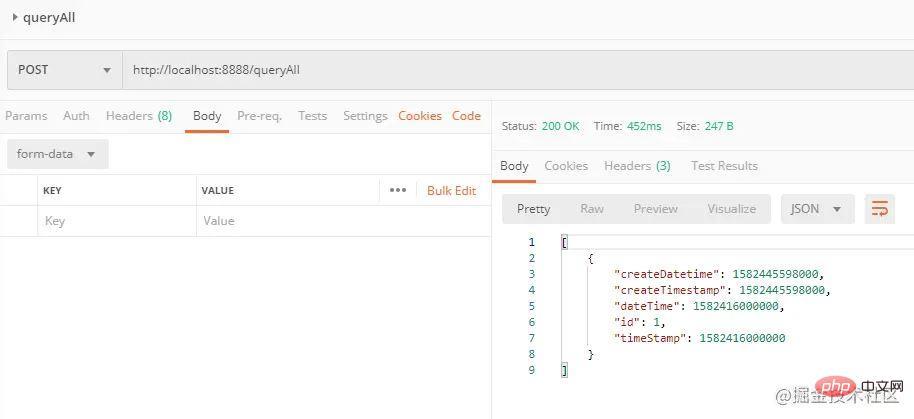Switch to the Preview response view

click(655, 209)
